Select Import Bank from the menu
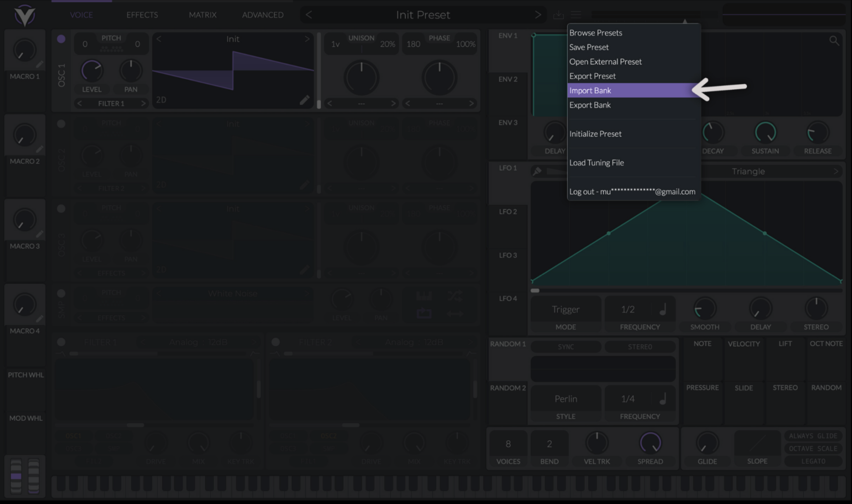 [x=590, y=90]
